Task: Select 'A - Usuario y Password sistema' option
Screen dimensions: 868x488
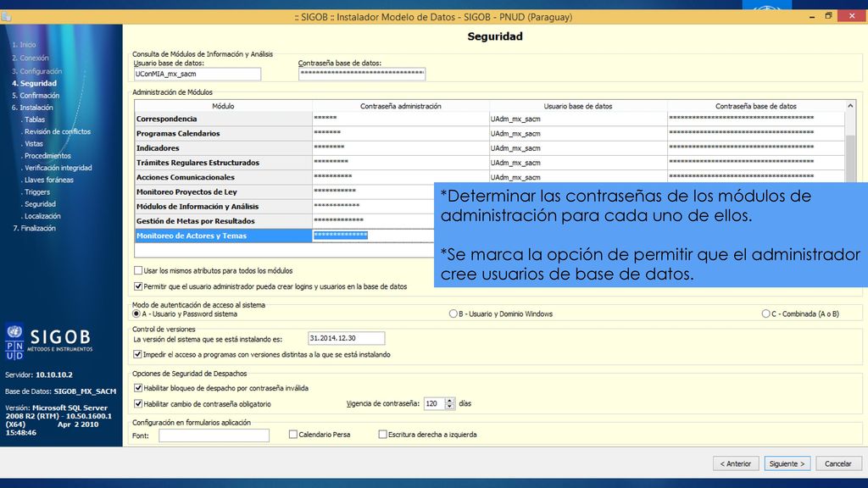Action: pos(136,313)
